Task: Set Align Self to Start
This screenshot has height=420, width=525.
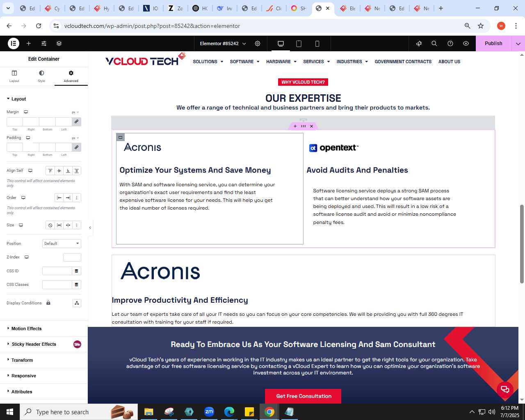Action: click(50, 171)
